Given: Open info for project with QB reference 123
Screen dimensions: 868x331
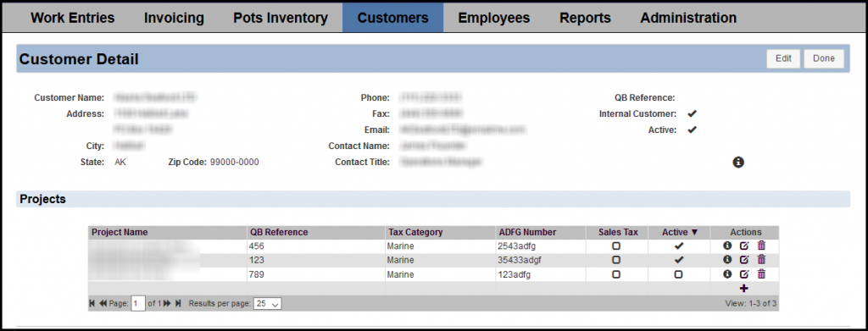Looking at the screenshot, I should tap(727, 260).
